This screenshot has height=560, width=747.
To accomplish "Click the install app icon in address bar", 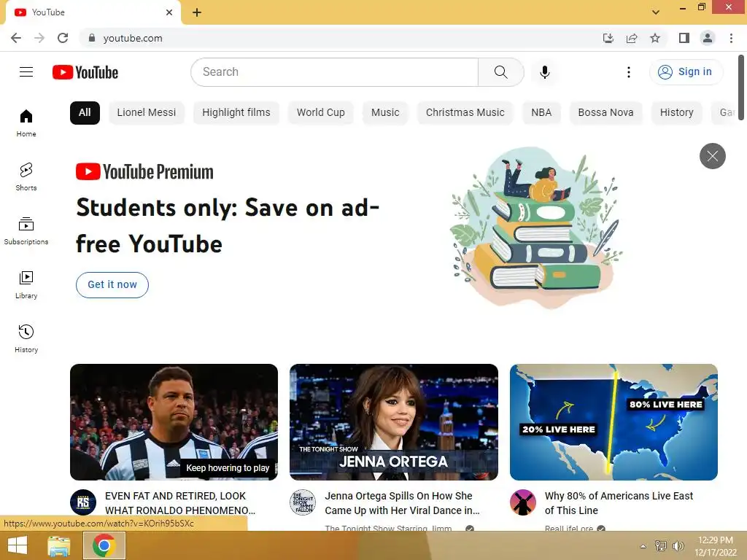I will 608,38.
